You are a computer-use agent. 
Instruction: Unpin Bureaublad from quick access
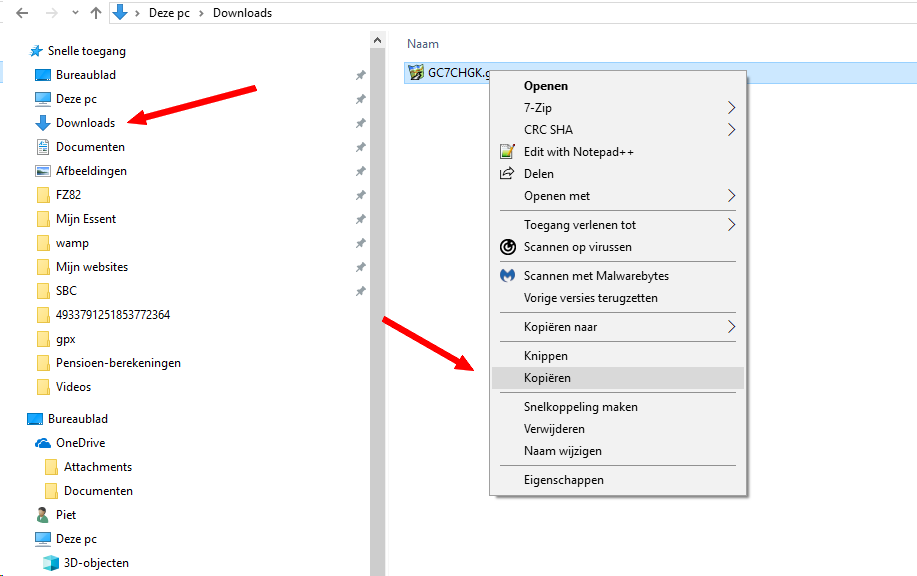pos(360,75)
